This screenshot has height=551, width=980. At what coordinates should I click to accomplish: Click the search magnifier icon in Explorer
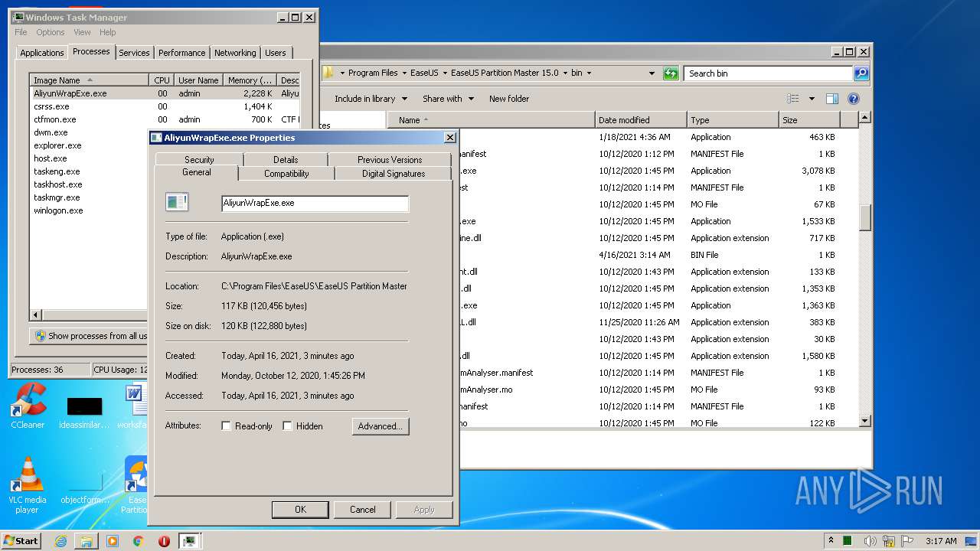coord(861,73)
